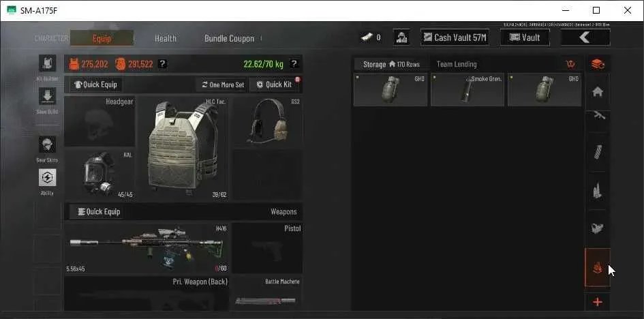
Task: Open the Kit Builder icon
Action: coord(47,63)
